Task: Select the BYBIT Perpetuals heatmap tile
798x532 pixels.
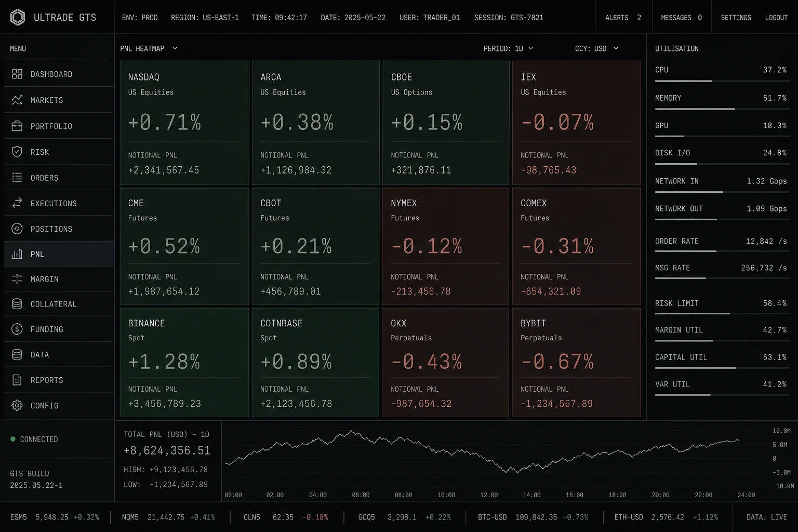Action: pos(576,362)
